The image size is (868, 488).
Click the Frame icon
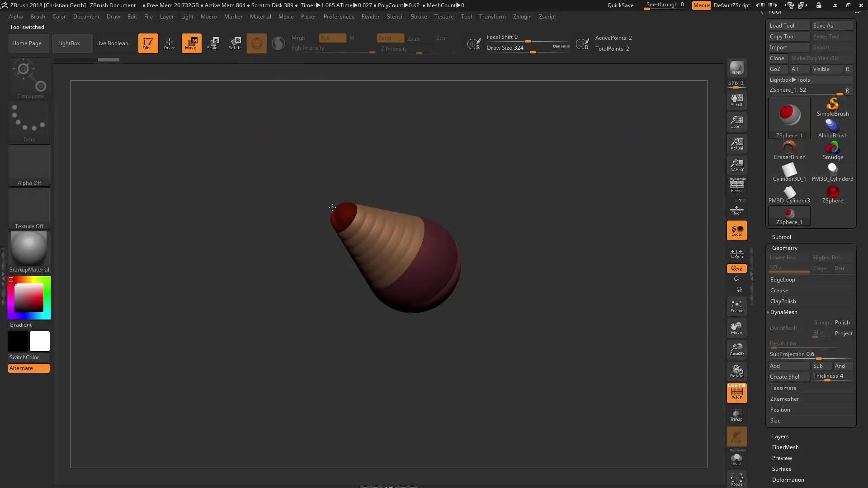point(736,307)
